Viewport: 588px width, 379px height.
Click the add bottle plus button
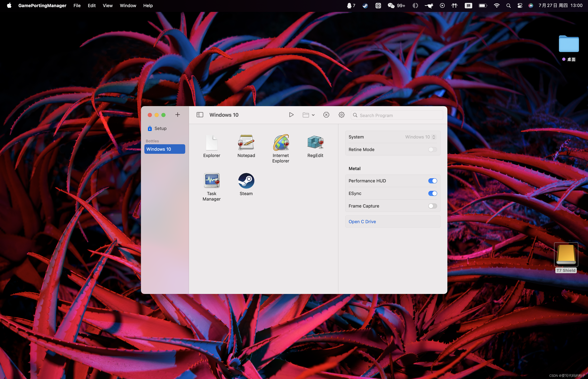178,115
